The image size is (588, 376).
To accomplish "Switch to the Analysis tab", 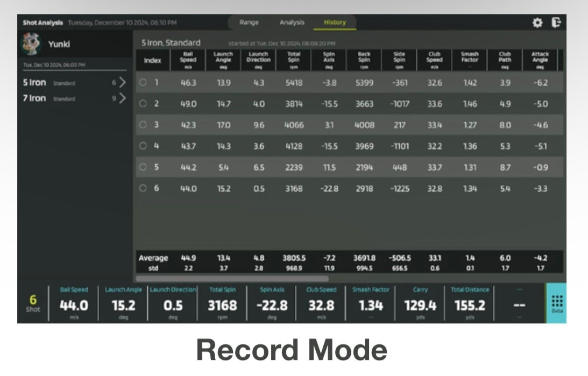I will (x=292, y=23).
